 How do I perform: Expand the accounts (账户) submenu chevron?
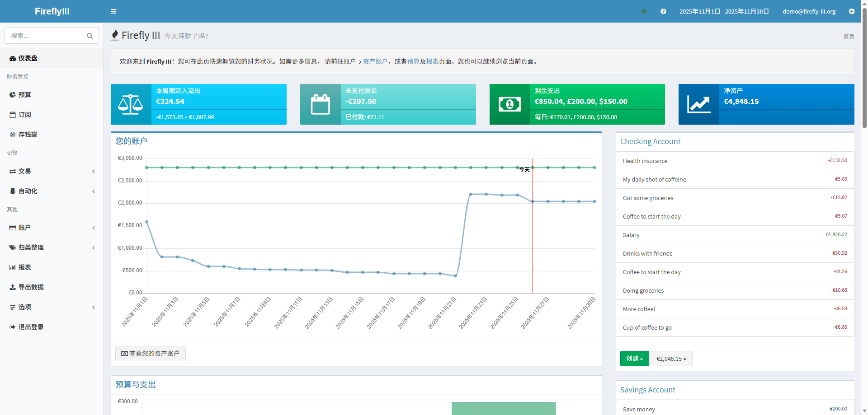pyautogui.click(x=94, y=228)
